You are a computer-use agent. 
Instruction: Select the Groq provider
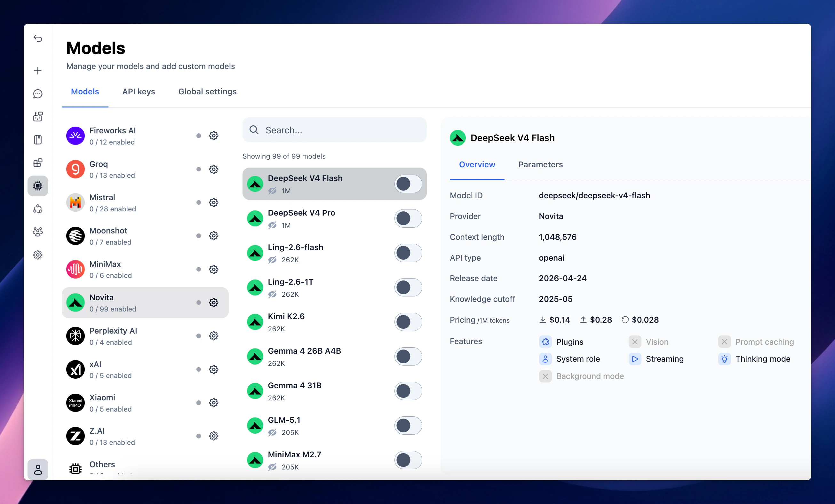pyautogui.click(x=145, y=169)
